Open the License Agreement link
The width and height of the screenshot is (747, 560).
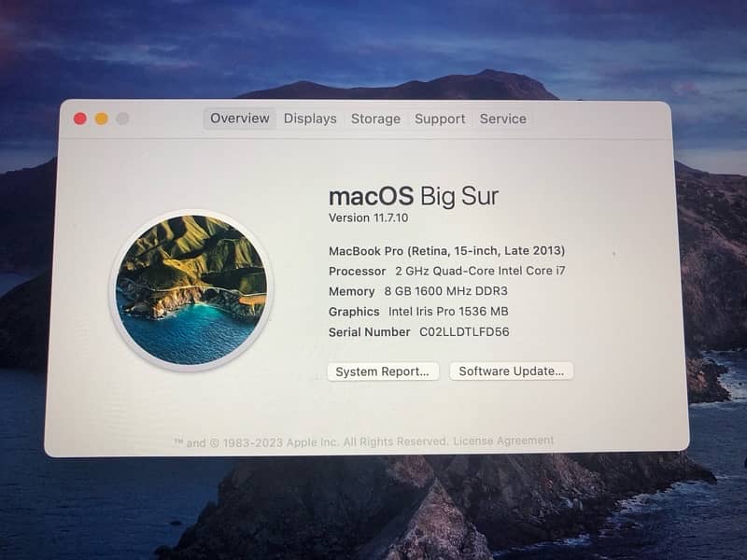503,441
